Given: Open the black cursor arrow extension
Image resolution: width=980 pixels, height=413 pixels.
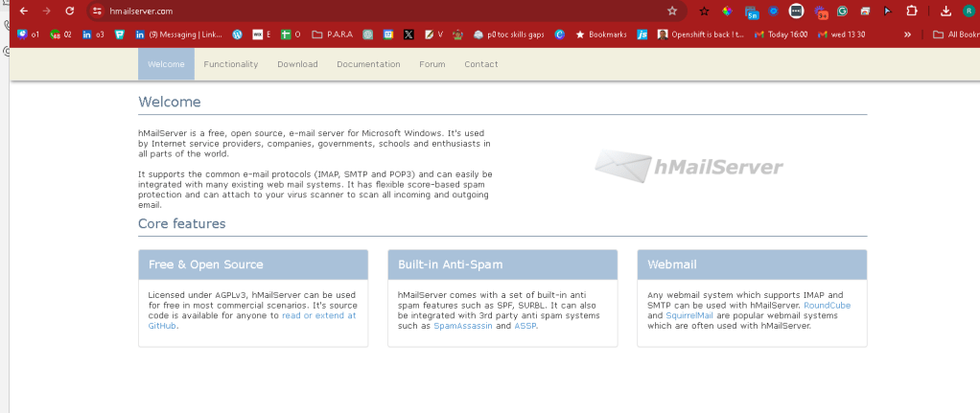Looking at the screenshot, I should [x=888, y=11].
